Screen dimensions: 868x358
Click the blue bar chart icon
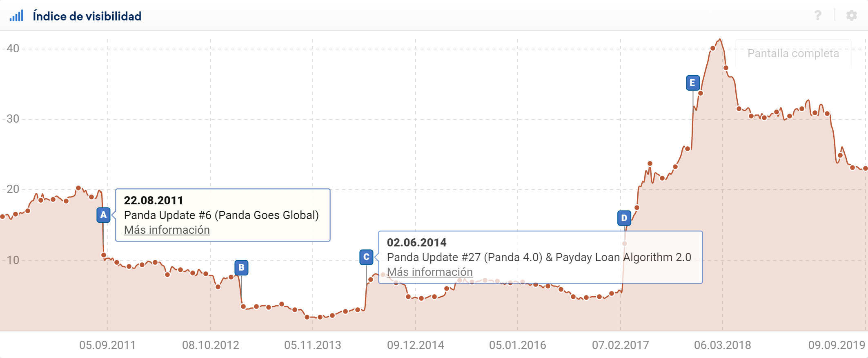(x=16, y=16)
